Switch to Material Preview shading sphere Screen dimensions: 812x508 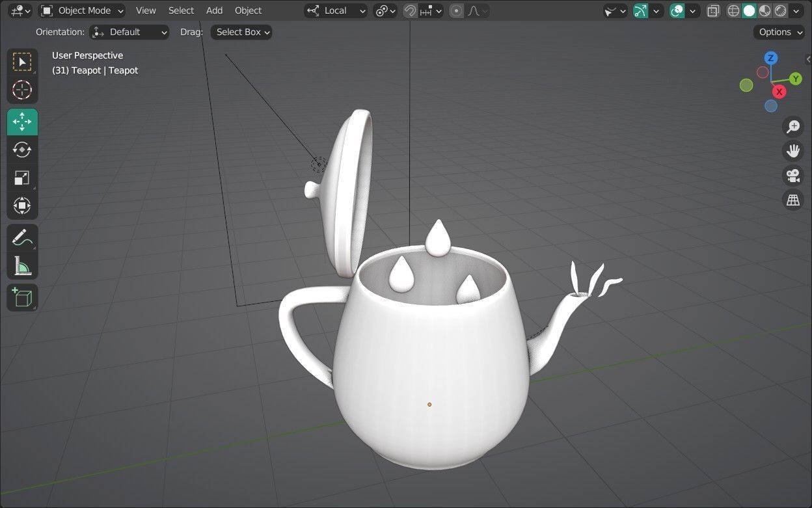[x=763, y=10]
